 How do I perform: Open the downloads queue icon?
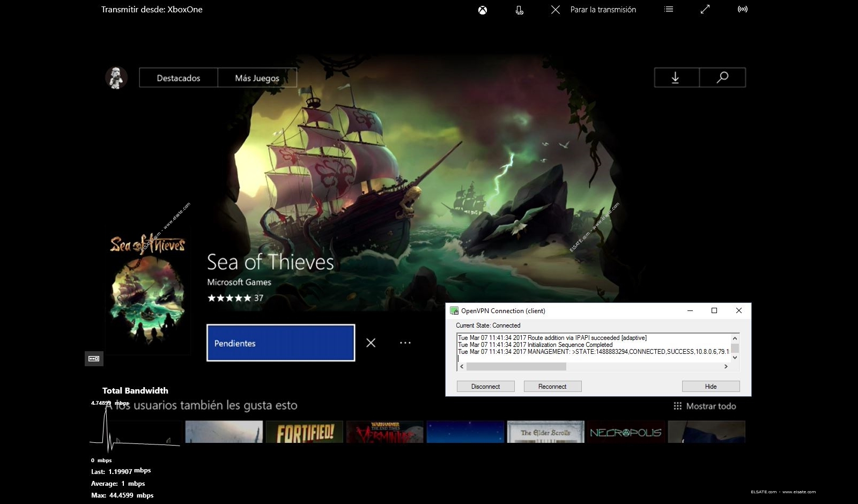[677, 78]
